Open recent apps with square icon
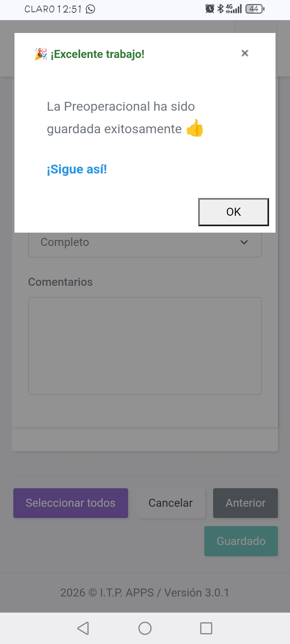 point(206,628)
